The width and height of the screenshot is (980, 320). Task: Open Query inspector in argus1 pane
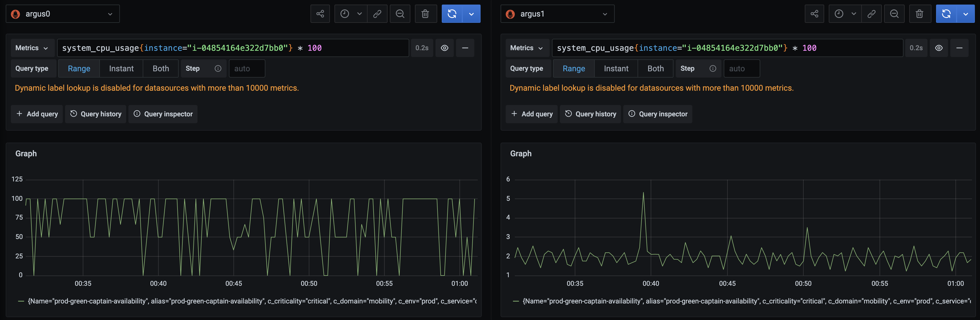[x=658, y=114]
